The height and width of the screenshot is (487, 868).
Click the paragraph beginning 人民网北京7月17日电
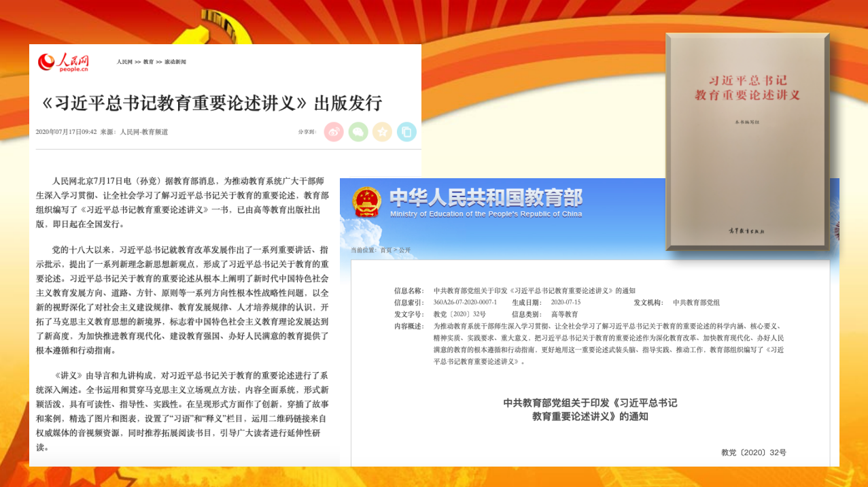[x=182, y=202]
